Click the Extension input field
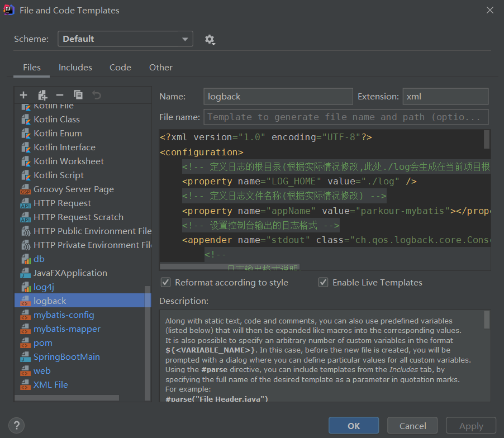The height and width of the screenshot is (438, 504). click(445, 97)
